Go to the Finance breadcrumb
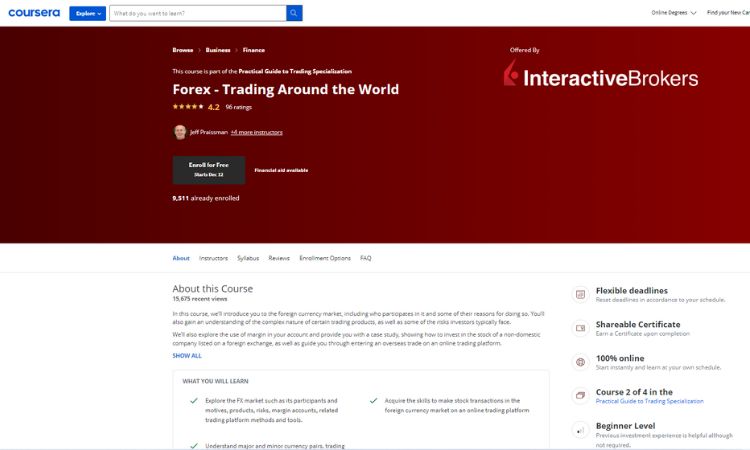 pos(254,50)
